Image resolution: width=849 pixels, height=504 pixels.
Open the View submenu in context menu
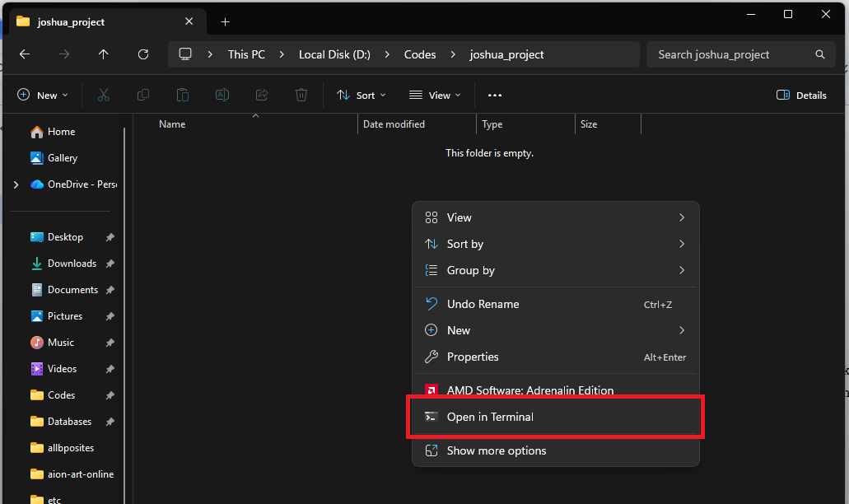[x=556, y=217]
